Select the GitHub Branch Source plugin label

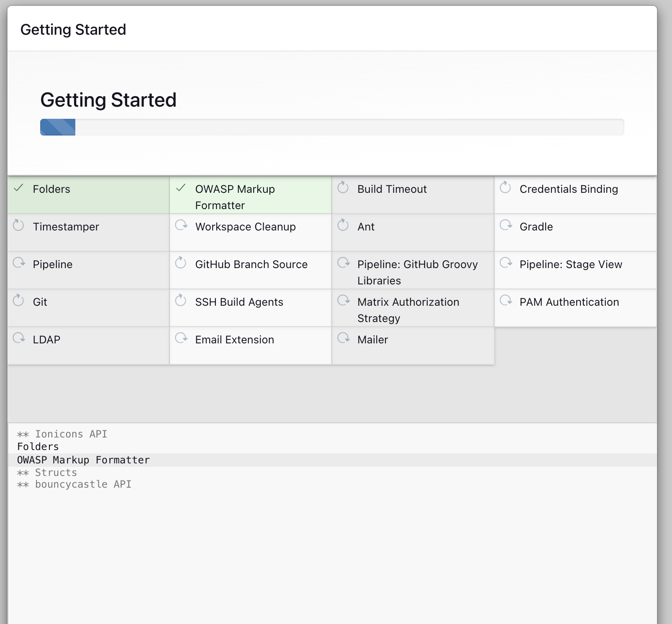(251, 264)
